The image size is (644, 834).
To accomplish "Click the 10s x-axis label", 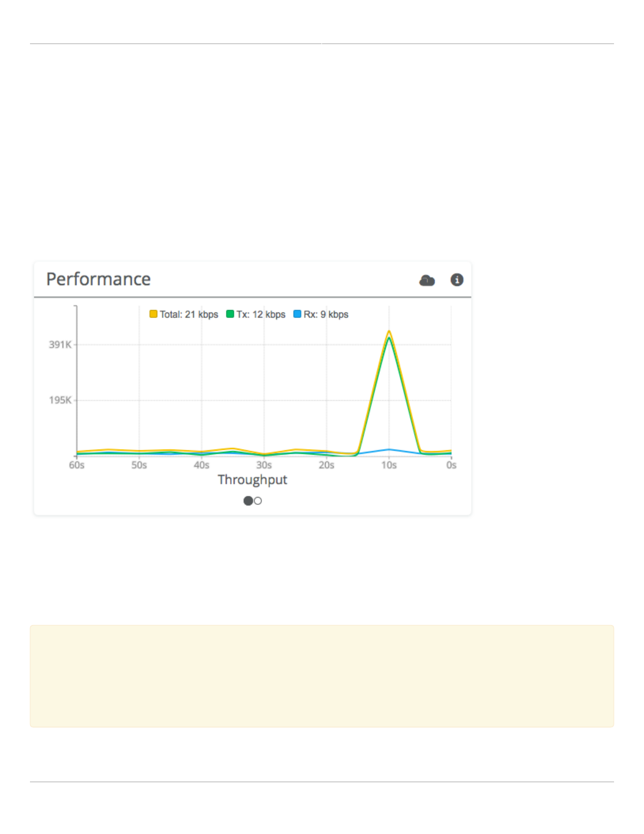I will [389, 465].
